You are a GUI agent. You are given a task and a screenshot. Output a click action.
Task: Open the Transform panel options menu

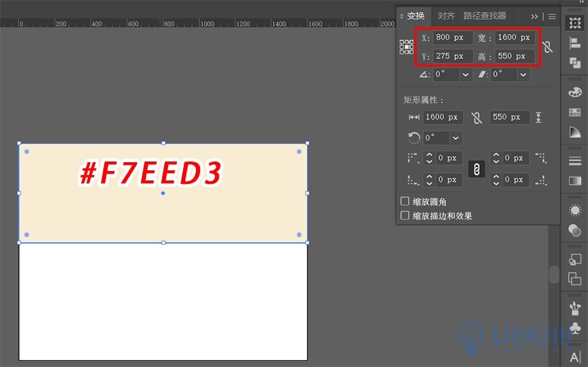tap(552, 16)
